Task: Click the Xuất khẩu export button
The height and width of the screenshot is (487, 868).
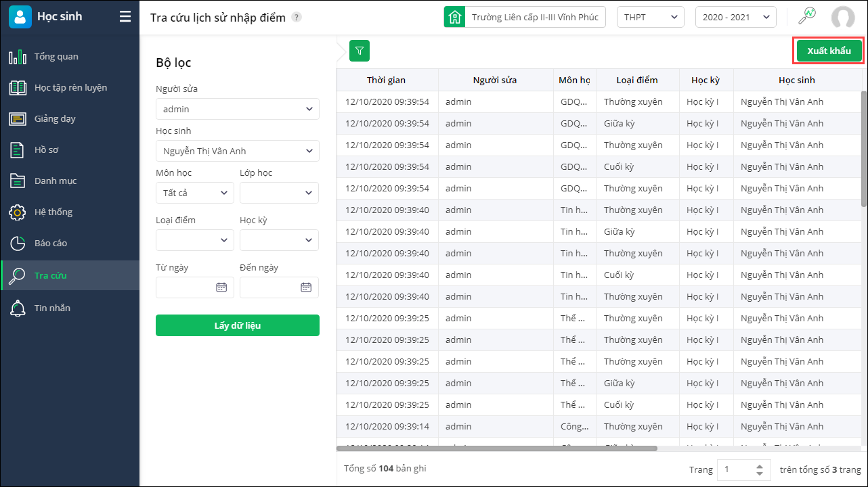Action: [829, 51]
